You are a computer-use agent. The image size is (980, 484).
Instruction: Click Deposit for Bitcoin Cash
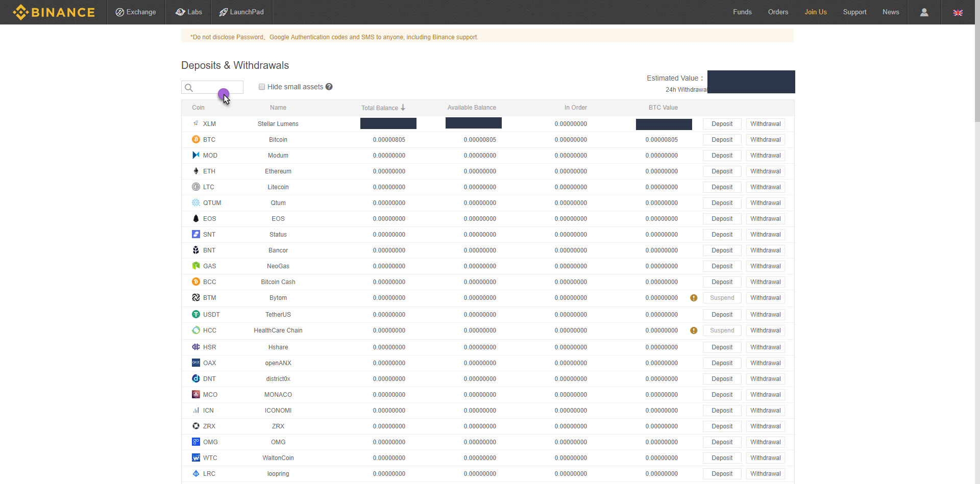coord(722,282)
